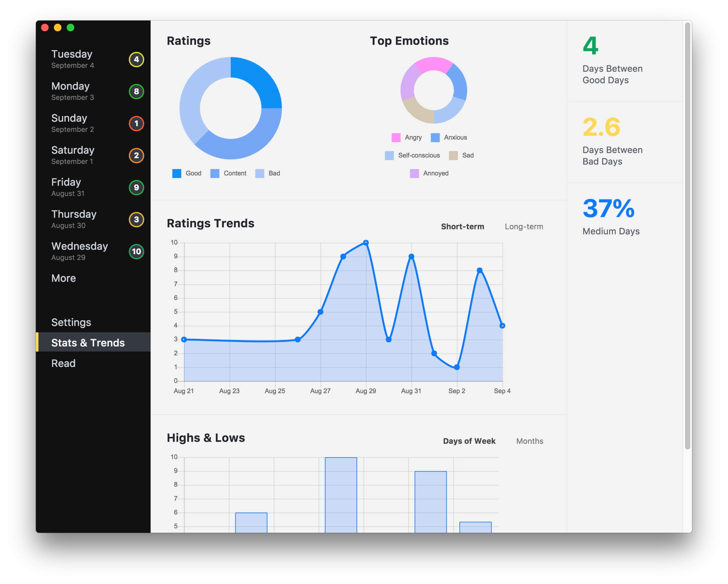Open Settings from the sidebar
This screenshot has width=728, height=584.
71,322
